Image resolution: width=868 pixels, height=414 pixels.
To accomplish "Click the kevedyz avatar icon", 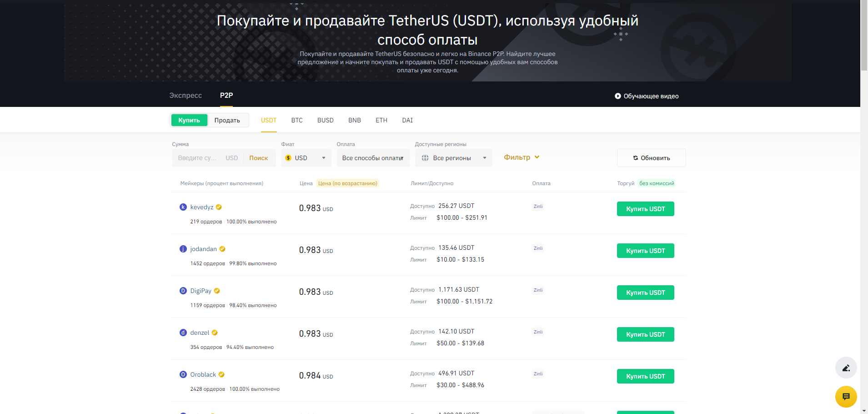I will pos(183,207).
